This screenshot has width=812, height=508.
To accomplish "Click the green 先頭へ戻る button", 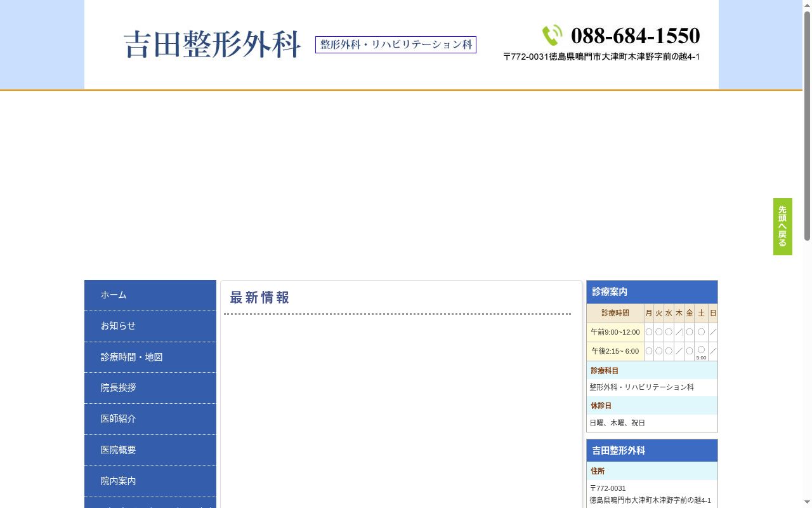I will (x=783, y=227).
